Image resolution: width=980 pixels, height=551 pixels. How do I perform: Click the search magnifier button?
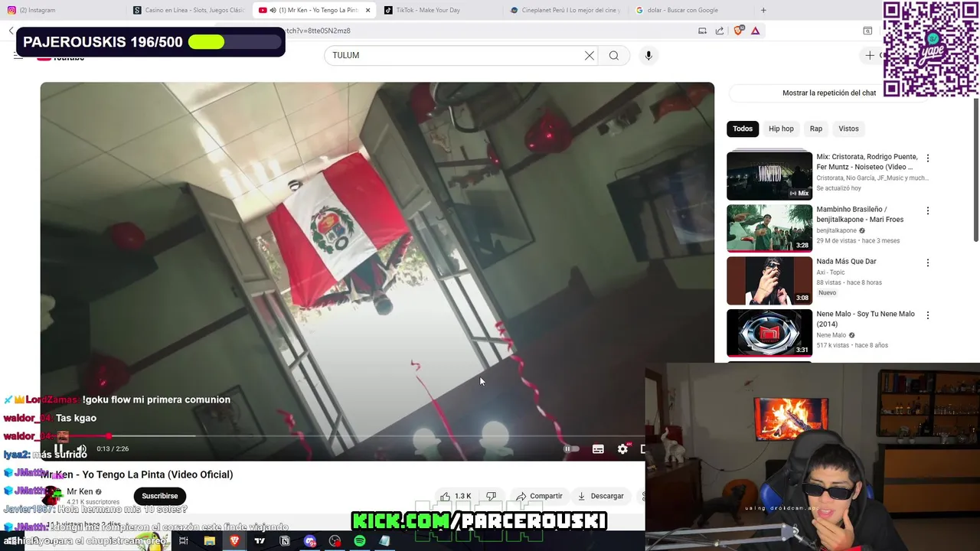click(613, 55)
